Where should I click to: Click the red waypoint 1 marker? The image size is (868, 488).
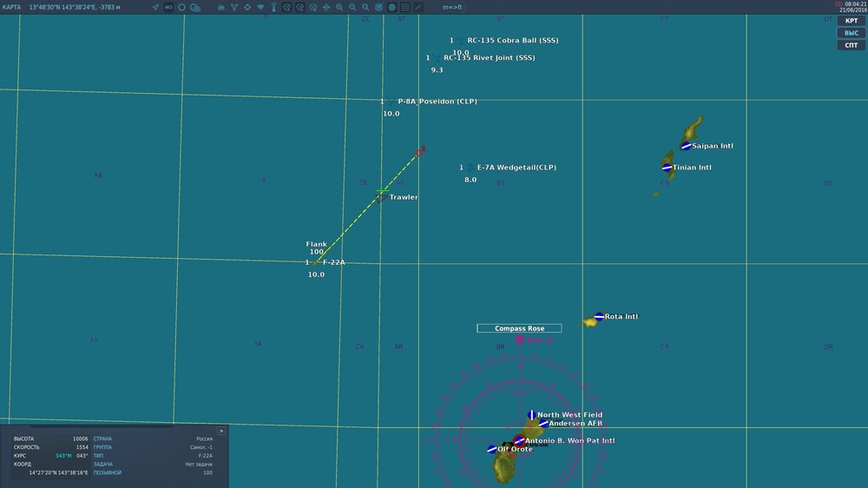pos(420,151)
